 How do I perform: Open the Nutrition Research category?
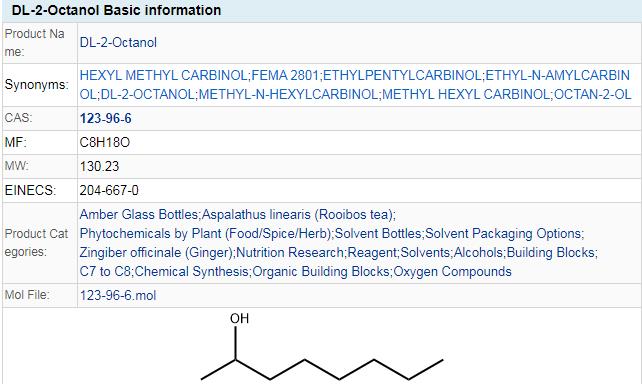(290, 253)
